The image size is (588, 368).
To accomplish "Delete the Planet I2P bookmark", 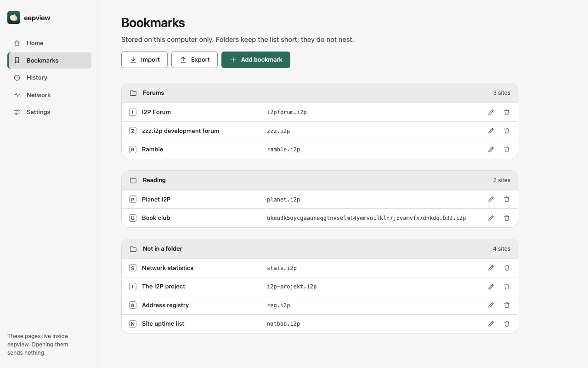I will coord(507,199).
